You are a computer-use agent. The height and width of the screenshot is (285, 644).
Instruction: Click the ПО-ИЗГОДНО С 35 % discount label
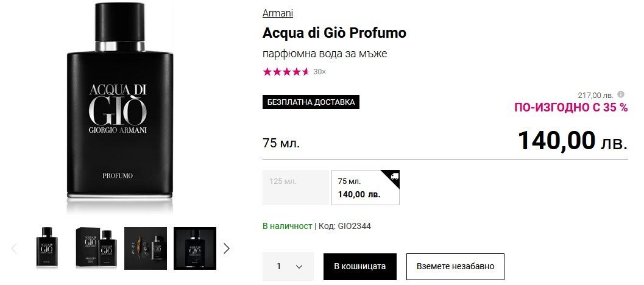coord(571,108)
